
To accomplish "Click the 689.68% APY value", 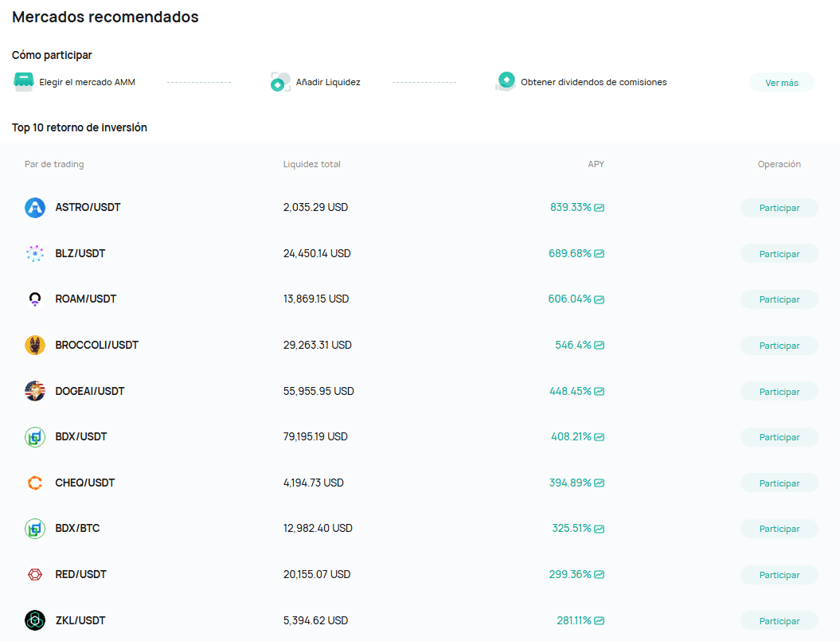I will (570, 253).
